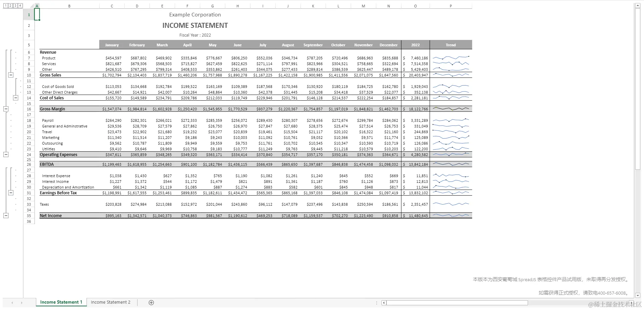The image size is (644, 310).
Task: Switch to Income Statement 1 tab
Action: point(61,302)
